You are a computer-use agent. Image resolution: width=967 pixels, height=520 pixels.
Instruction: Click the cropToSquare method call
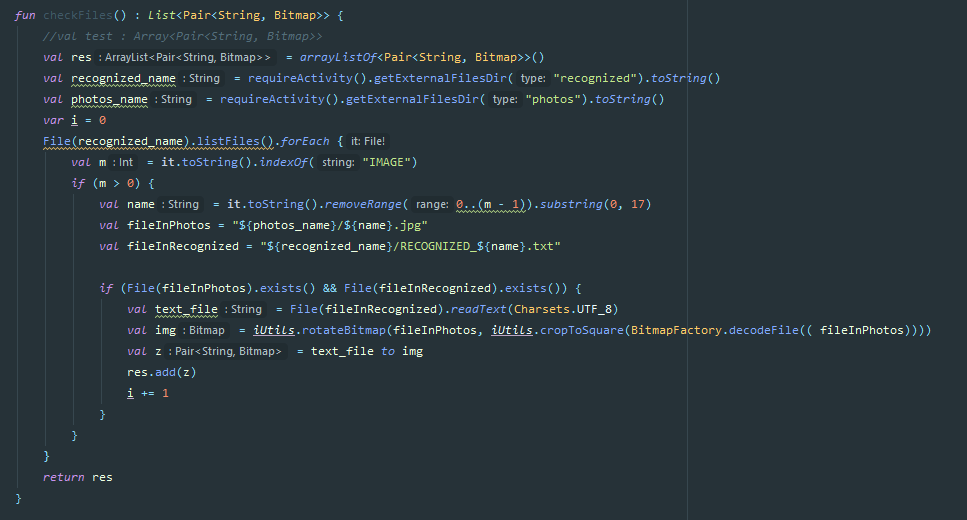click(x=582, y=330)
